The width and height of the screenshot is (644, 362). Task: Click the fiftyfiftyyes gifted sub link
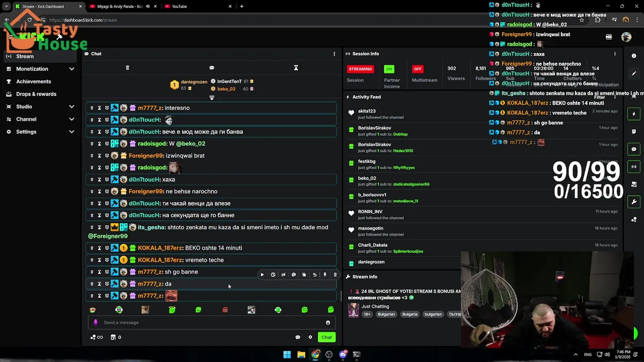click(x=404, y=167)
